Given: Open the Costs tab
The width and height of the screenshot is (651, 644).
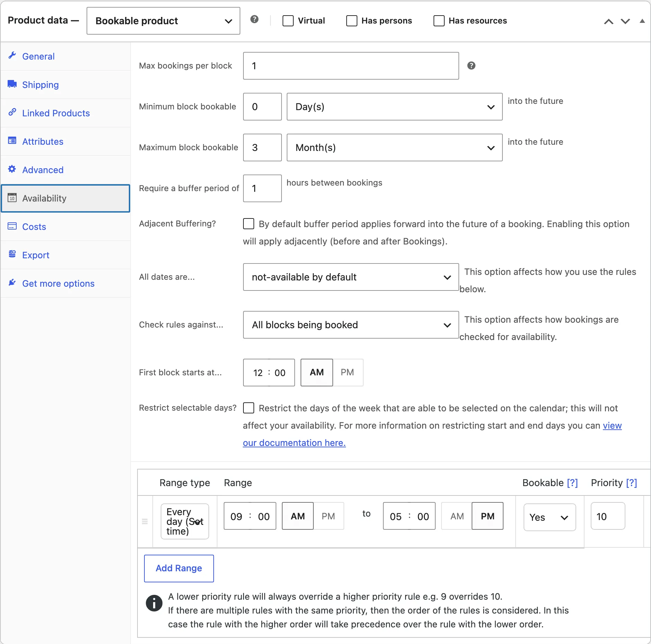Looking at the screenshot, I should 65,227.
